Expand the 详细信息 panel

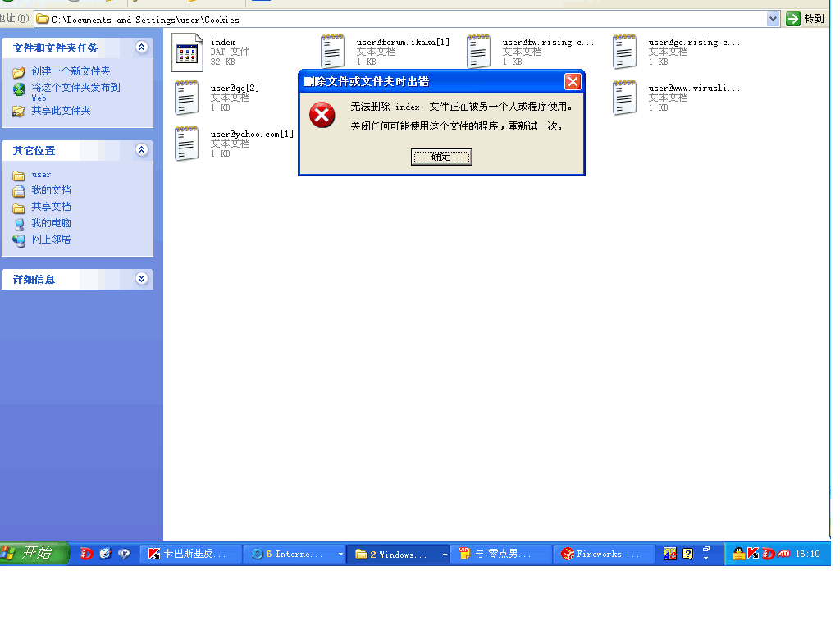(141, 279)
